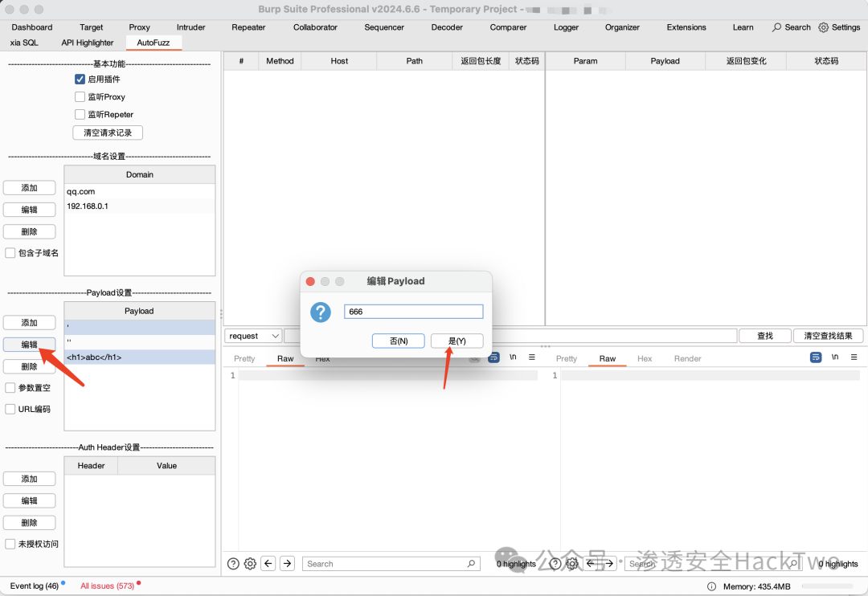The image size is (868, 596).
Task: Uncheck 启用插件 checkbox
Action: click(x=80, y=80)
